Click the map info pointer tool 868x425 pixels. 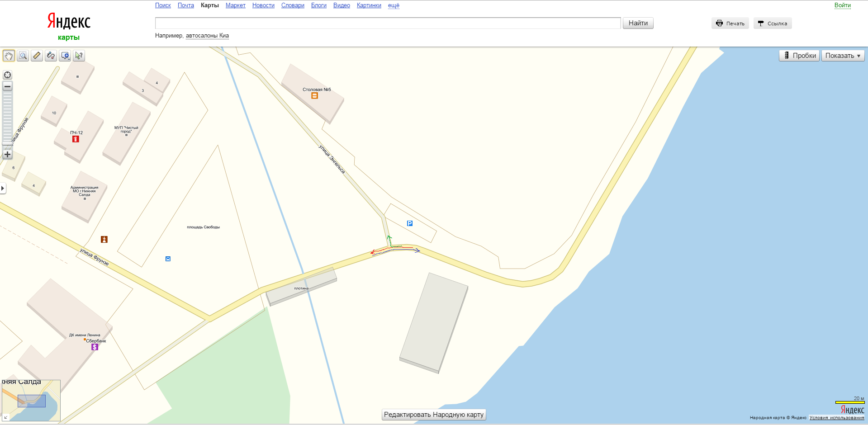coord(79,56)
